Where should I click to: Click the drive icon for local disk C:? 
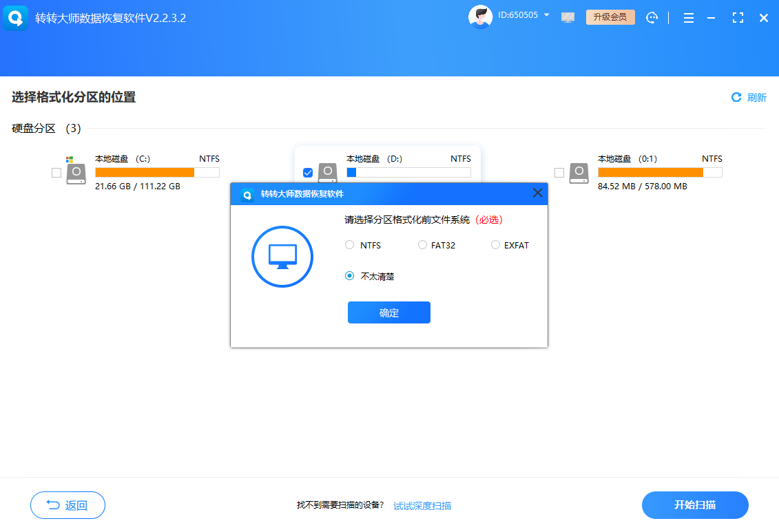(x=76, y=173)
